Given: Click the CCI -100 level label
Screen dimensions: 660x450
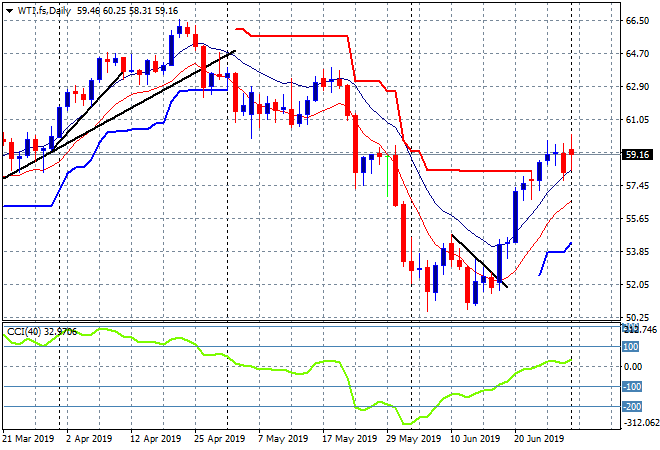Looking at the screenshot, I should (x=632, y=386).
